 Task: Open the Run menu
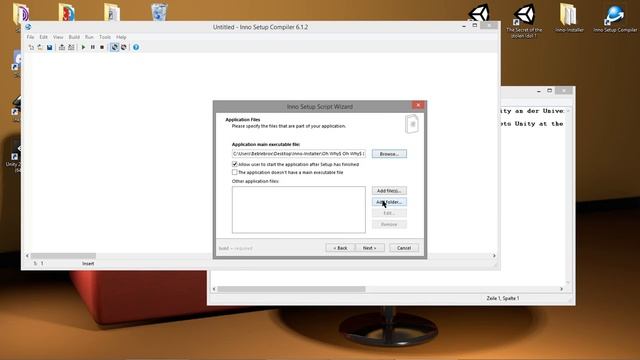click(89, 37)
